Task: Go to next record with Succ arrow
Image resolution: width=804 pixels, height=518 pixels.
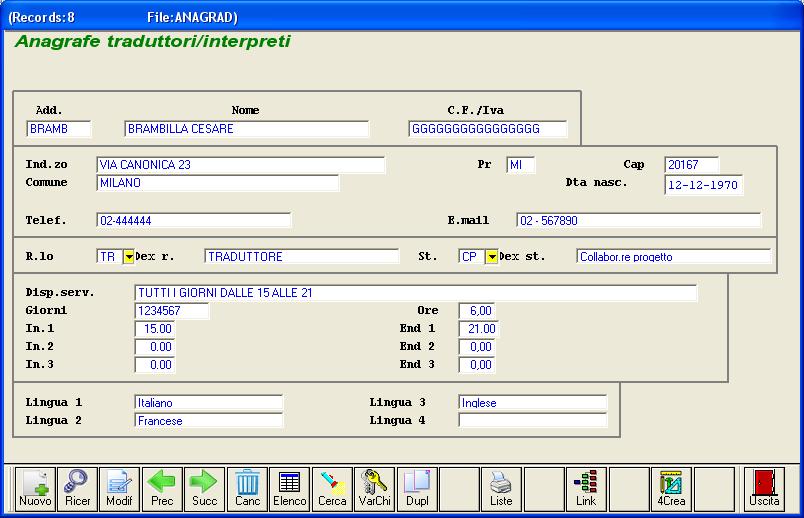Action: click(x=205, y=489)
